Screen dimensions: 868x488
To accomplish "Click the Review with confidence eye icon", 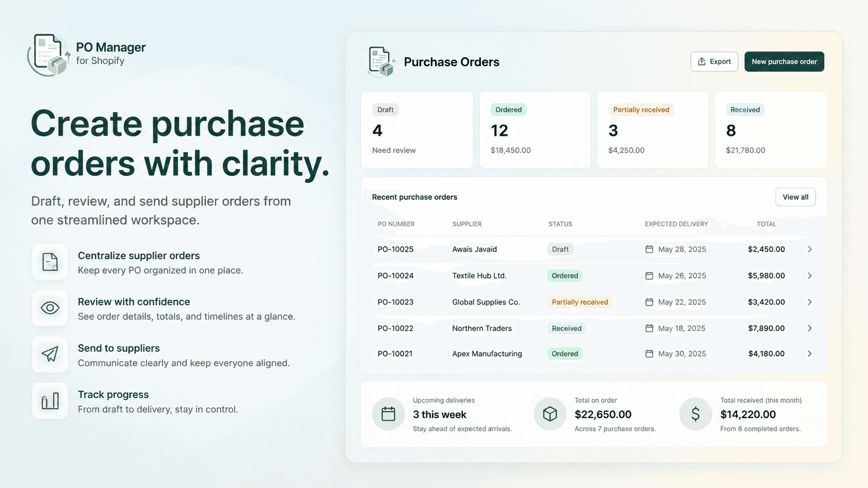I will pyautogui.click(x=50, y=308).
